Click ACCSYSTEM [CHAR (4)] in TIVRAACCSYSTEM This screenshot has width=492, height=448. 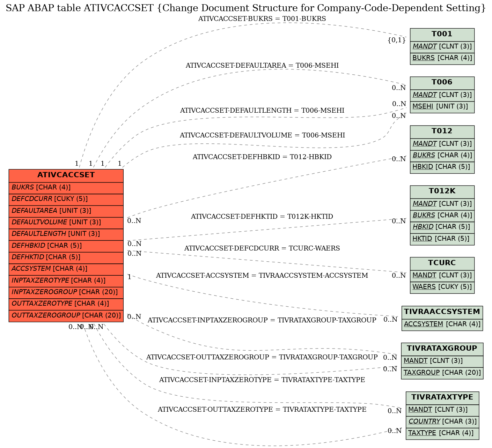(x=442, y=324)
